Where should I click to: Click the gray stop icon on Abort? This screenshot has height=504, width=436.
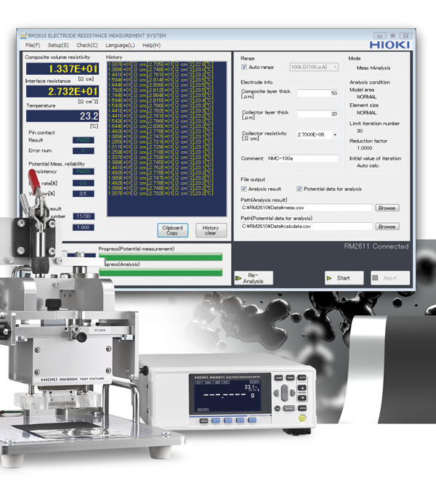coord(375,277)
